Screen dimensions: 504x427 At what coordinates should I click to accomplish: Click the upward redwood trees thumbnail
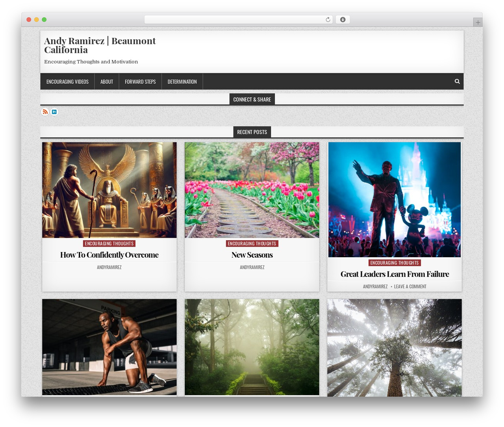point(395,348)
